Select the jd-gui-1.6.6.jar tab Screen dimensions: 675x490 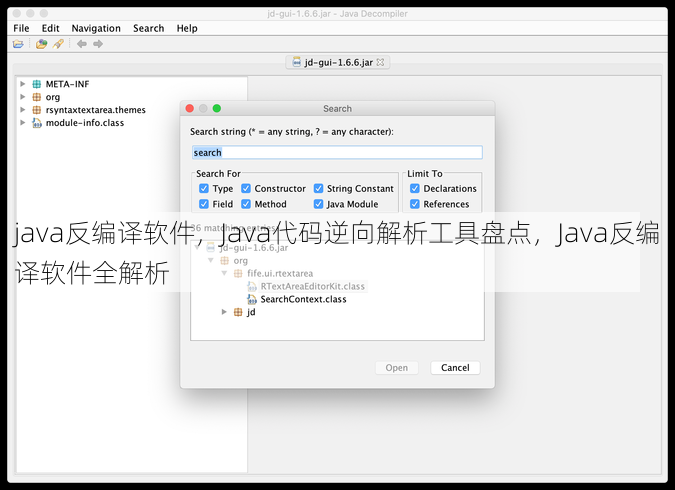(x=338, y=62)
